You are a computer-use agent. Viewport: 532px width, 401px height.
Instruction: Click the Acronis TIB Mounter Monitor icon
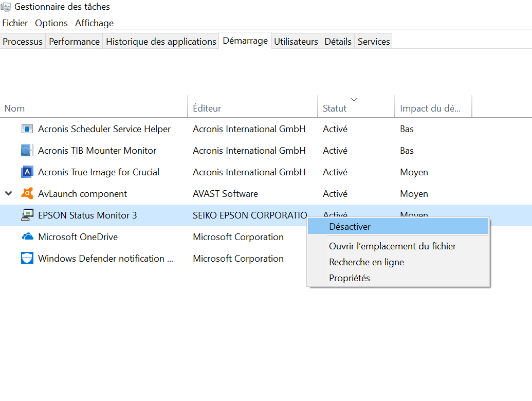pyautogui.click(x=27, y=151)
